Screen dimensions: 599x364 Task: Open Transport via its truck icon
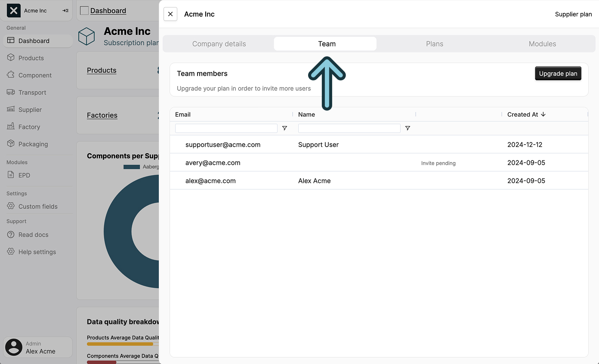click(x=11, y=92)
